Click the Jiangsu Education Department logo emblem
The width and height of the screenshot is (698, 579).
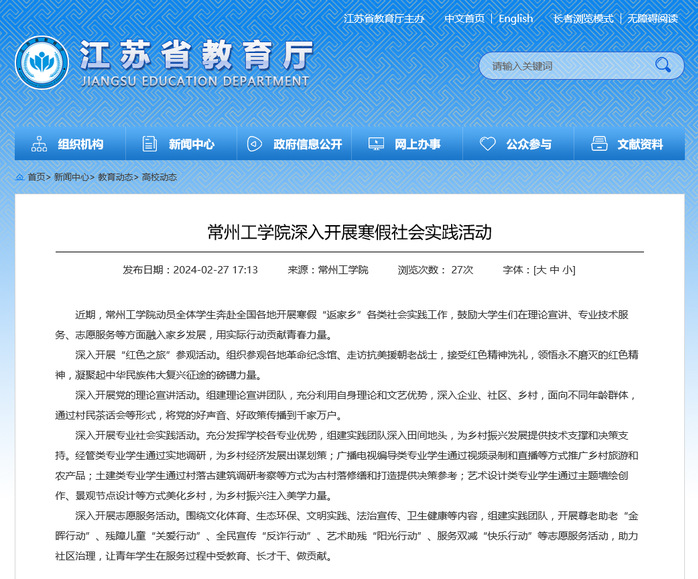click(41, 62)
